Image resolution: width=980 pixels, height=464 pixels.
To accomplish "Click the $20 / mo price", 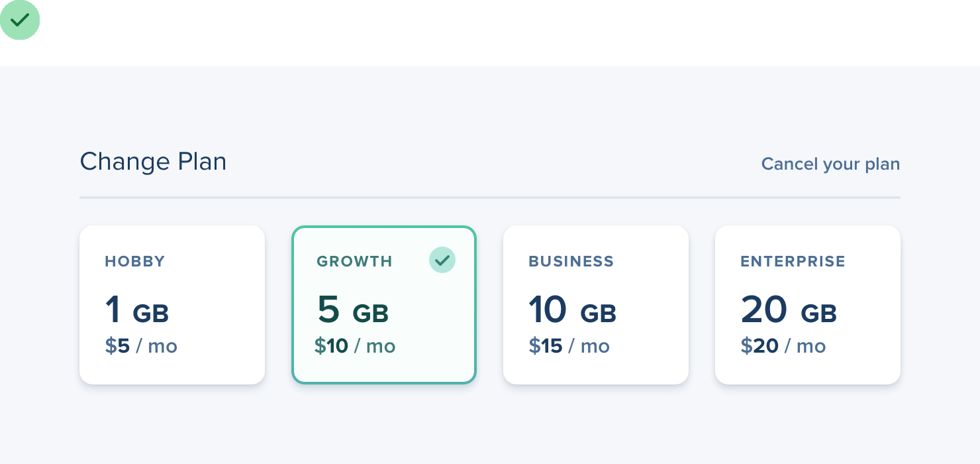I will [783, 346].
